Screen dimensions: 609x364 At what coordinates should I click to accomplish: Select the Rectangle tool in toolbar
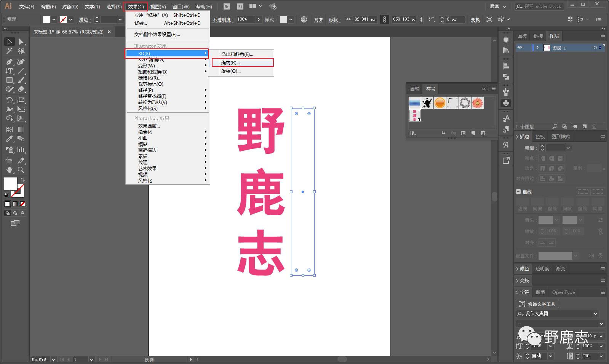(x=10, y=80)
